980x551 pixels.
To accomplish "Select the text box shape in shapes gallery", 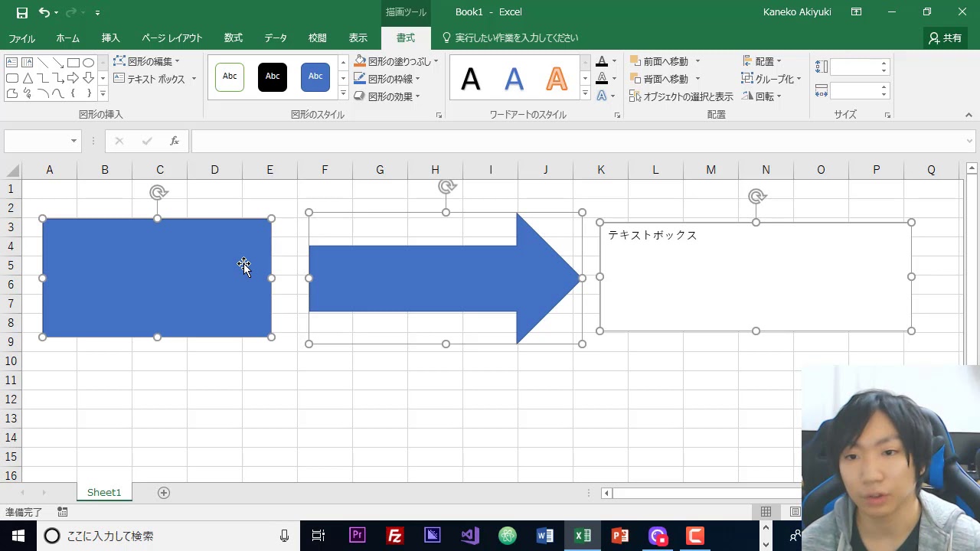I will coord(12,63).
